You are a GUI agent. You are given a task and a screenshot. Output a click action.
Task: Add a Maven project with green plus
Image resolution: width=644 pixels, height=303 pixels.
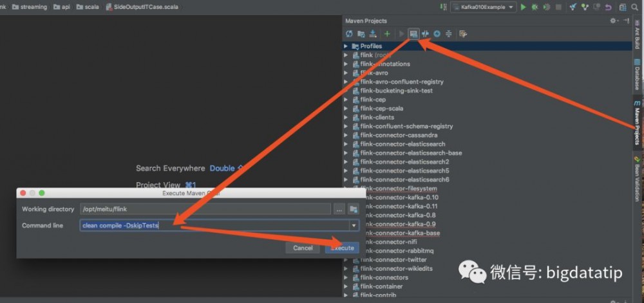[x=387, y=34]
